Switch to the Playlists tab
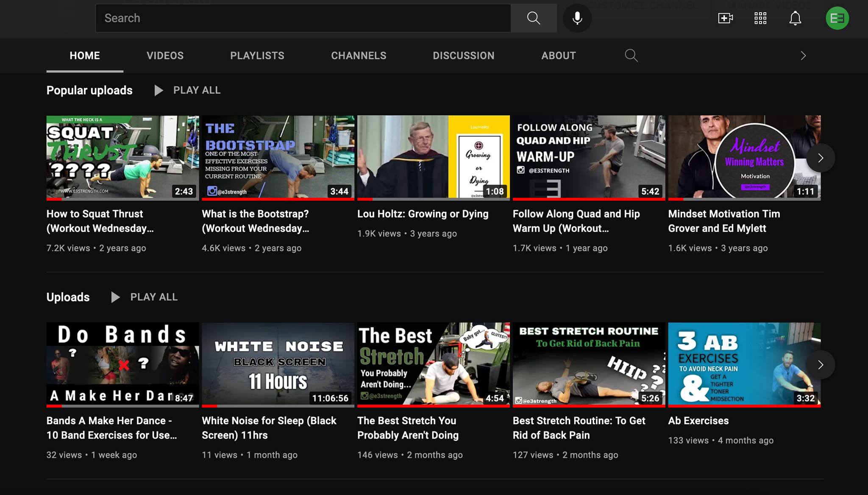This screenshot has width=868, height=495. coord(257,56)
